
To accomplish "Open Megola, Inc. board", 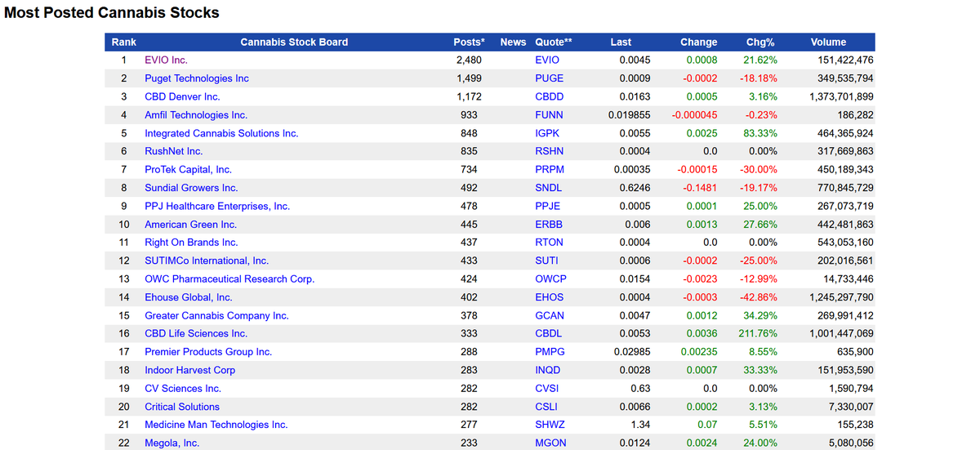I will click(x=171, y=443).
